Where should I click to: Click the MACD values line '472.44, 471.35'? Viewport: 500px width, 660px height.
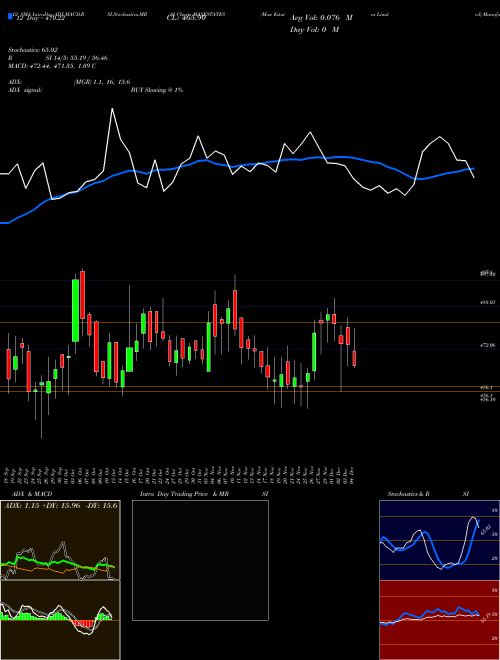(52, 66)
